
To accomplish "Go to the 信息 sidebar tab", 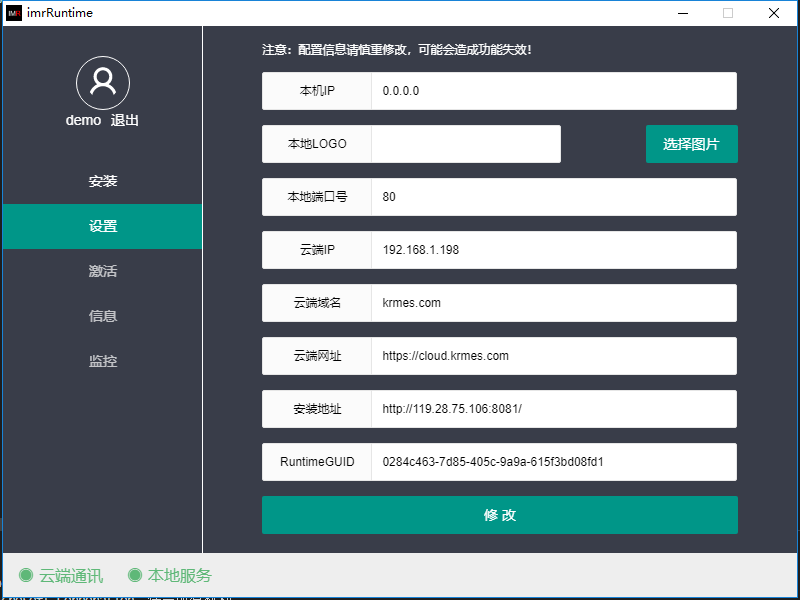I will 102,316.
